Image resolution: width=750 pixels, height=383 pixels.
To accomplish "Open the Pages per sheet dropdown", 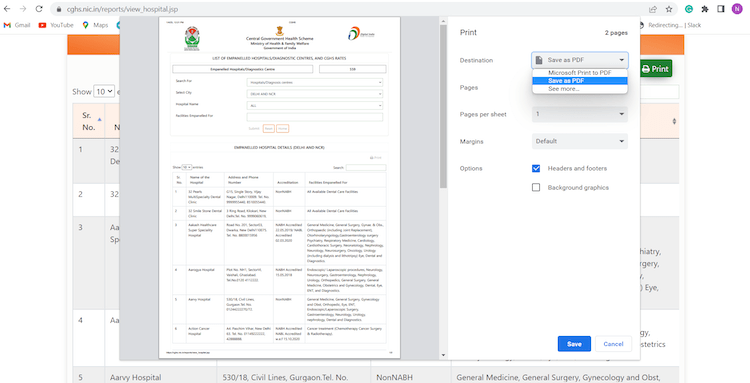I will coord(580,114).
